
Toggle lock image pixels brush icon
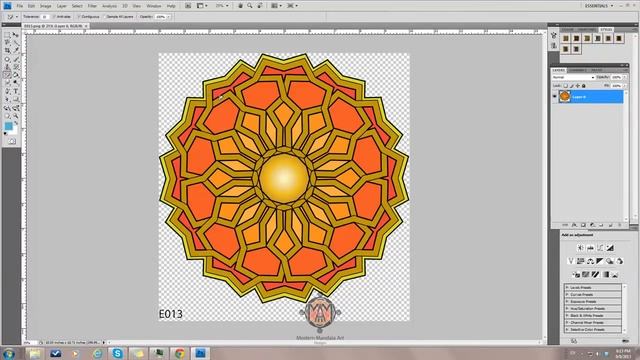pos(572,86)
